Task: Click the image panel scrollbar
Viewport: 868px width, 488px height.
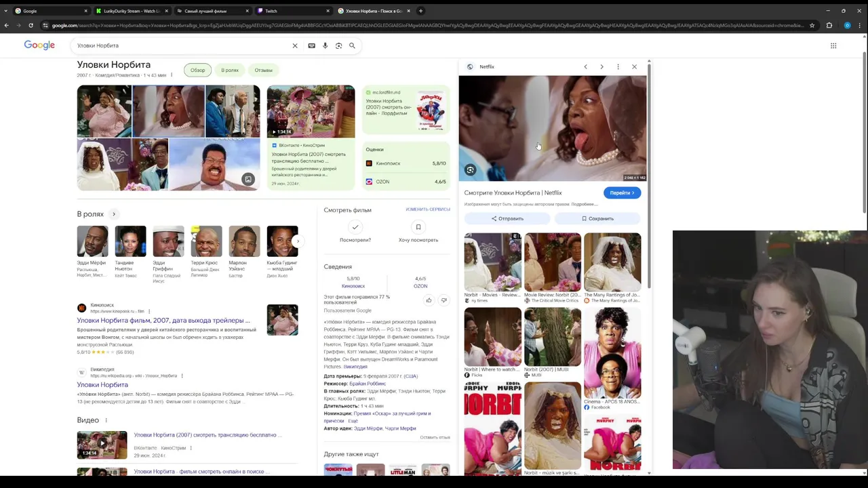Action: click(649, 176)
